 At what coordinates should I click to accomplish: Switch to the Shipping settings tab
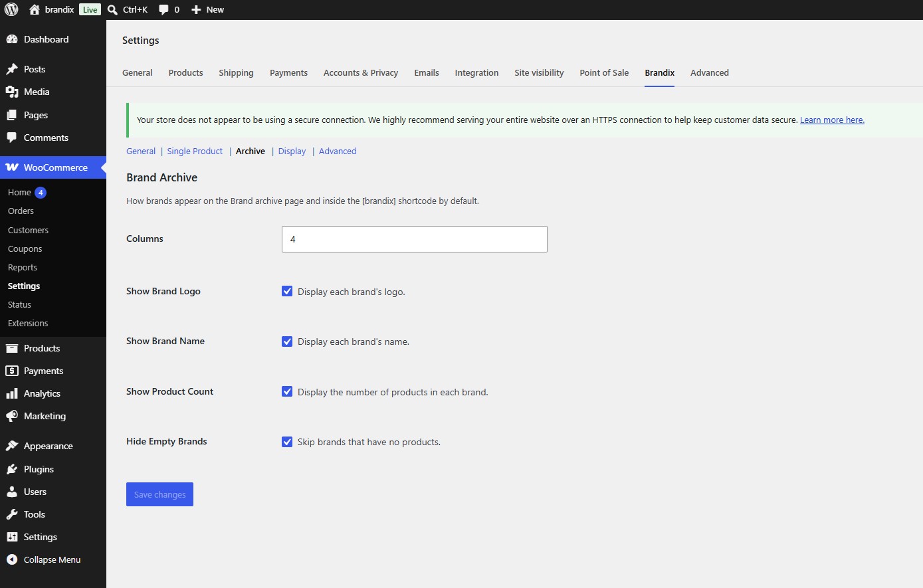(x=236, y=72)
